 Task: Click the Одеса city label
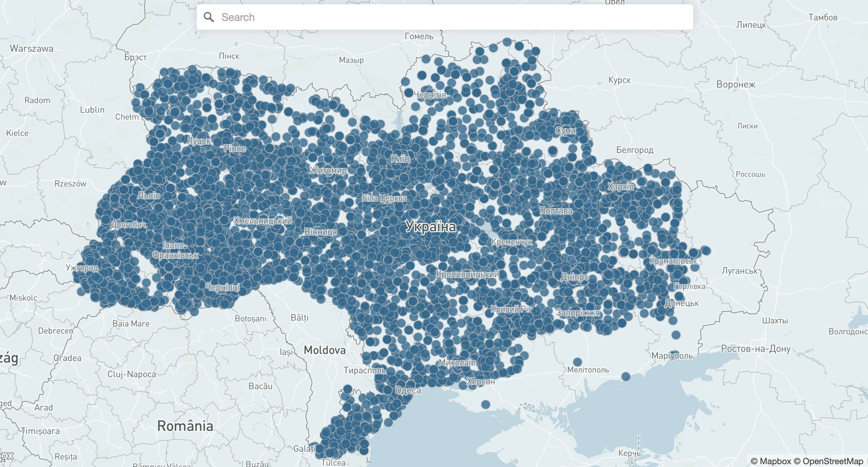(x=408, y=391)
